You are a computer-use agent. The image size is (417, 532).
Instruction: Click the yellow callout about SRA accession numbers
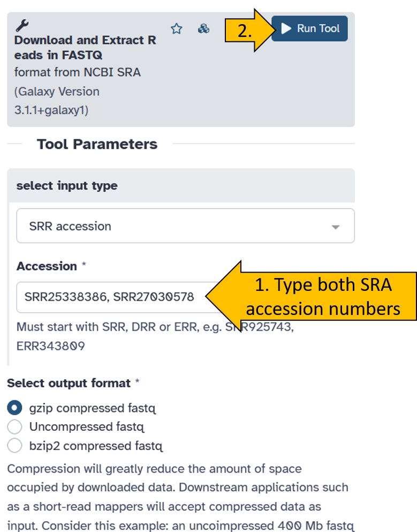coord(311,296)
